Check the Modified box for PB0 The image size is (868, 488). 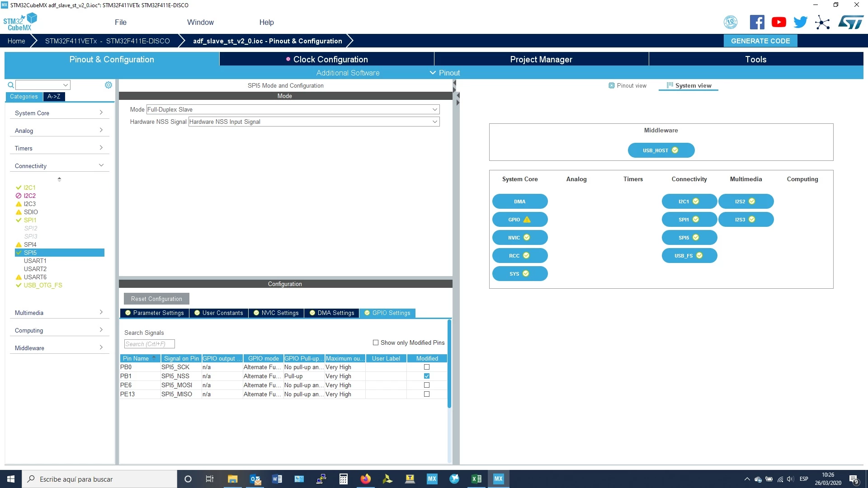point(427,367)
